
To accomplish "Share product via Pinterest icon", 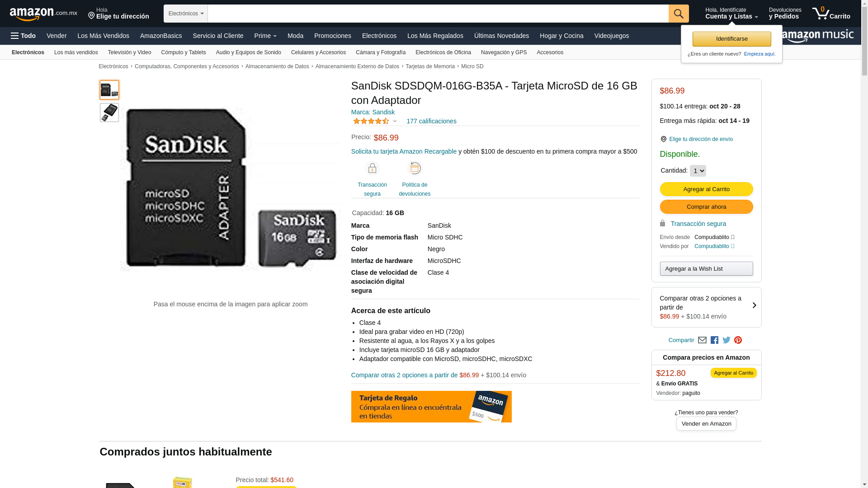I will pyautogui.click(x=738, y=340).
